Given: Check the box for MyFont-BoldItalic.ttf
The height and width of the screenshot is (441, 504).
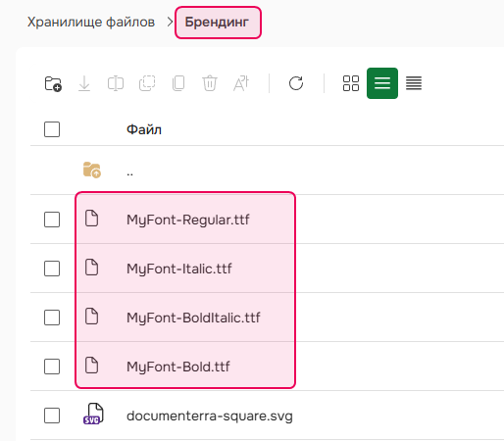Looking at the screenshot, I should click(x=52, y=318).
